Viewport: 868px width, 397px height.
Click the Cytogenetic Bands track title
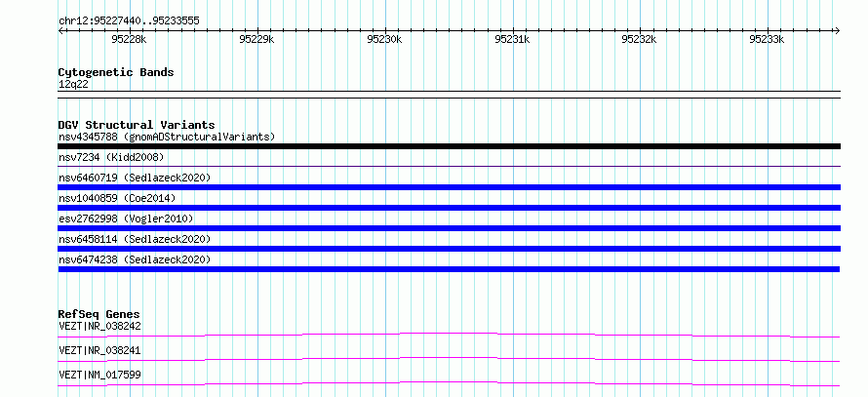(x=116, y=72)
